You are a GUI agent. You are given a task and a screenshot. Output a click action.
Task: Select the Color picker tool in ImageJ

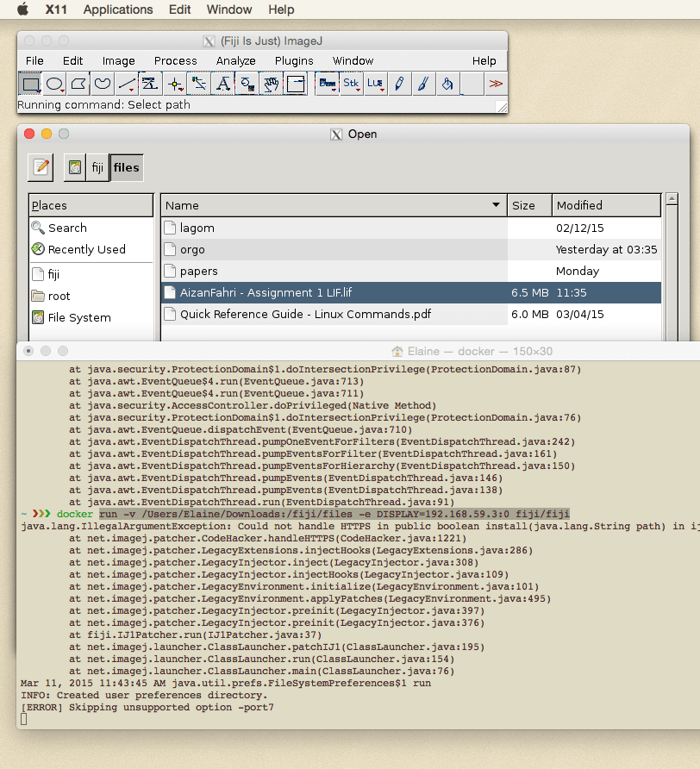point(296,84)
